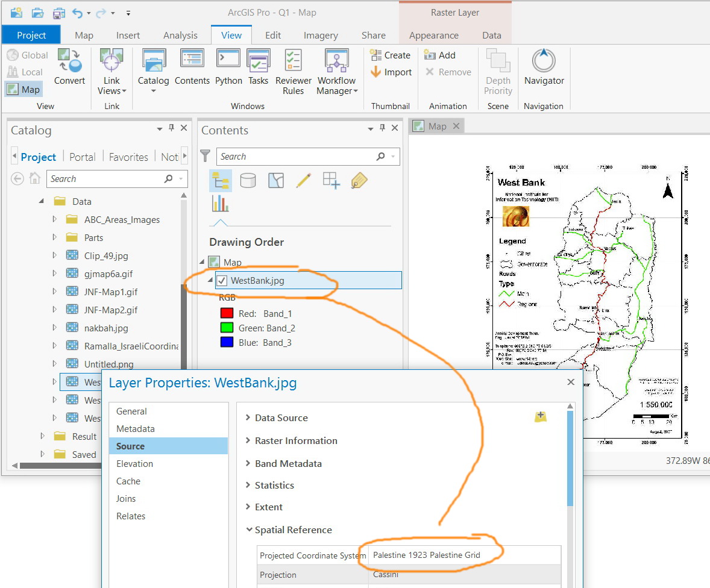
Task: Switch view to Map mode
Action: (24, 89)
